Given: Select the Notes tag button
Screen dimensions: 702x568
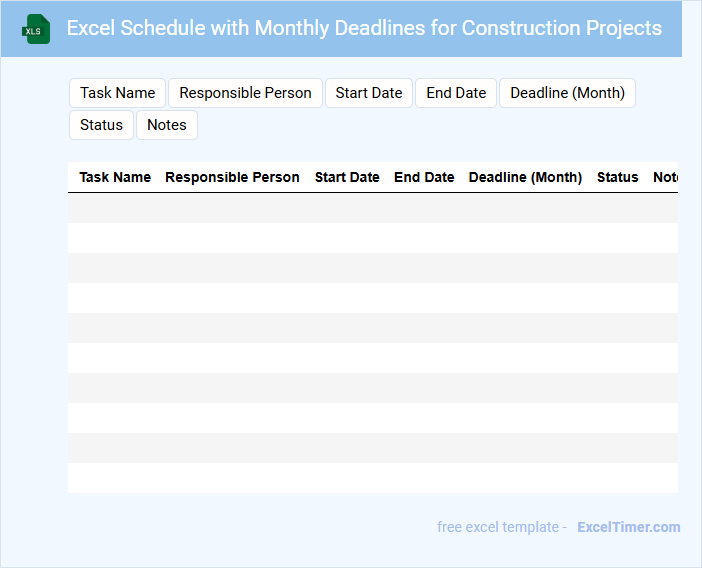Looking at the screenshot, I should pyautogui.click(x=167, y=125).
